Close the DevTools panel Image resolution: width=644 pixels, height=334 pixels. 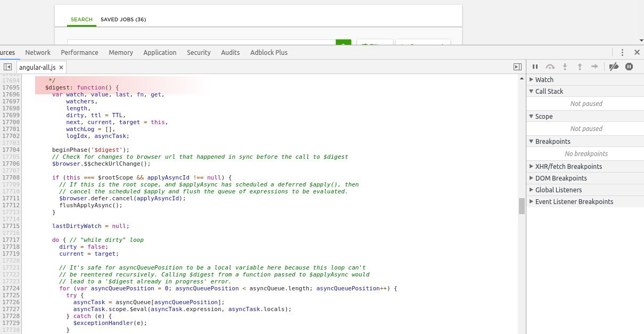(x=637, y=52)
